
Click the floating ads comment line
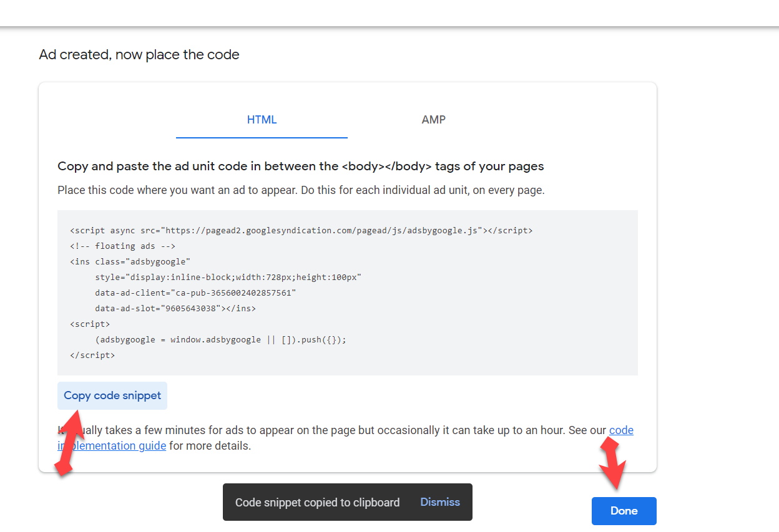[122, 246]
